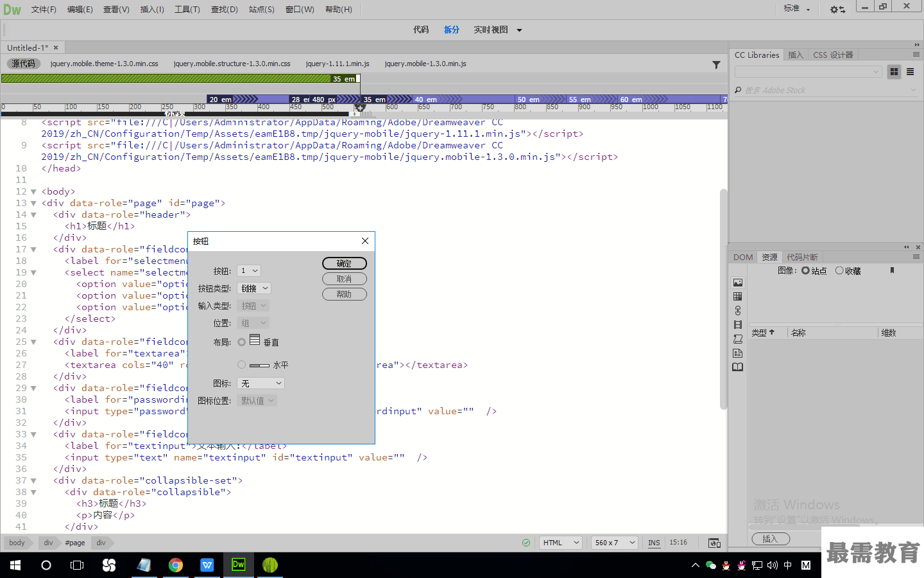Open the 按钮 count dropdown

(249, 271)
